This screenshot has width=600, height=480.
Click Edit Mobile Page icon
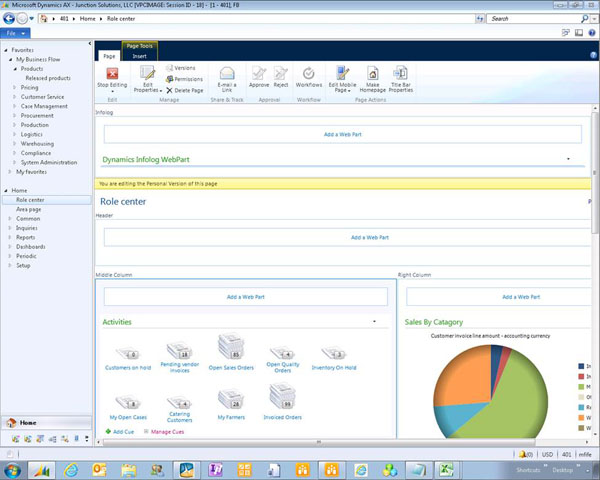(342, 73)
